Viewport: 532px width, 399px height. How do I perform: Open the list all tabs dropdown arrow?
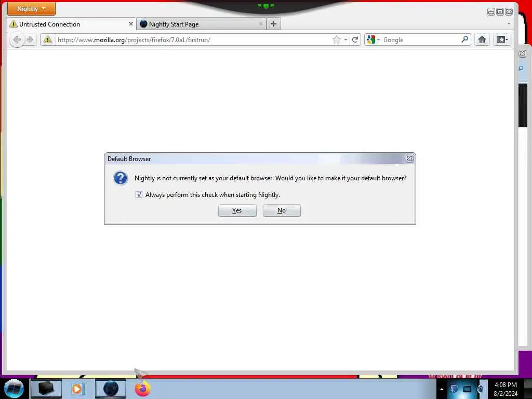click(509, 24)
